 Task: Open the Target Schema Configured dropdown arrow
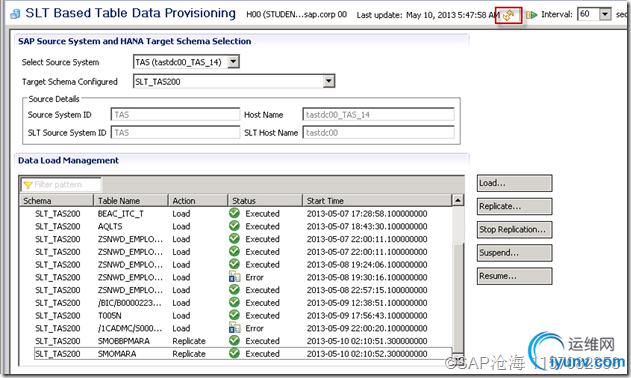(x=329, y=81)
